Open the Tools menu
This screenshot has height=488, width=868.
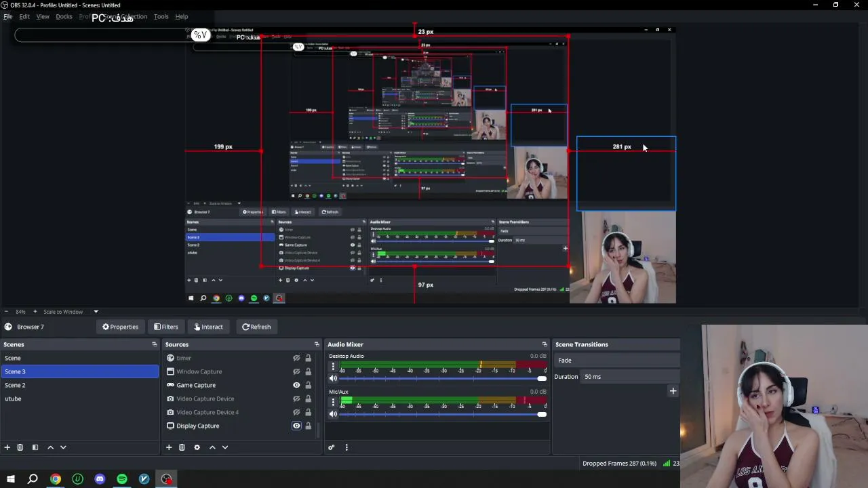click(x=161, y=16)
